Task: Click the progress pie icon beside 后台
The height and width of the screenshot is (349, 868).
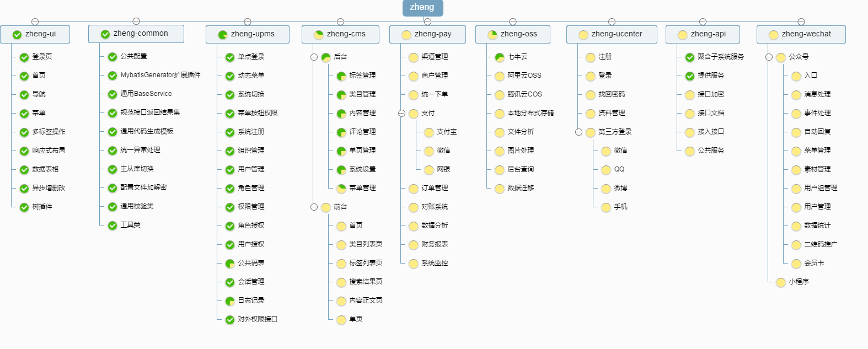Action: point(326,57)
